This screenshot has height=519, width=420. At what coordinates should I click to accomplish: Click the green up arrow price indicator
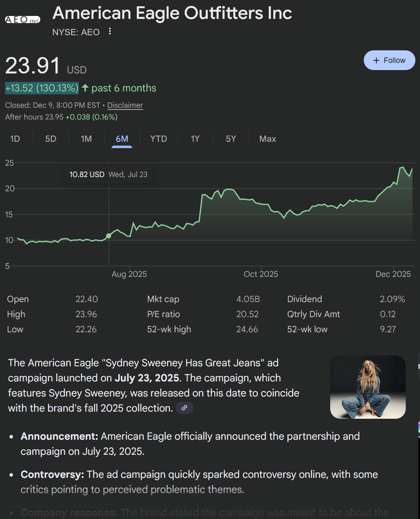pos(85,88)
